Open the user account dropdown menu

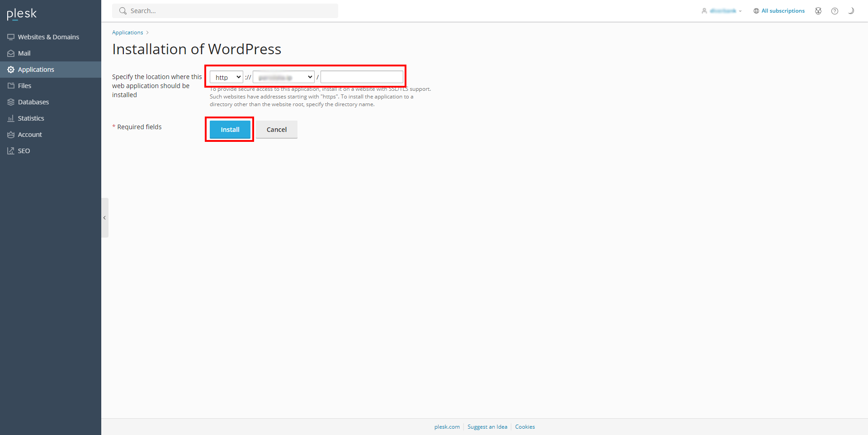coord(722,11)
